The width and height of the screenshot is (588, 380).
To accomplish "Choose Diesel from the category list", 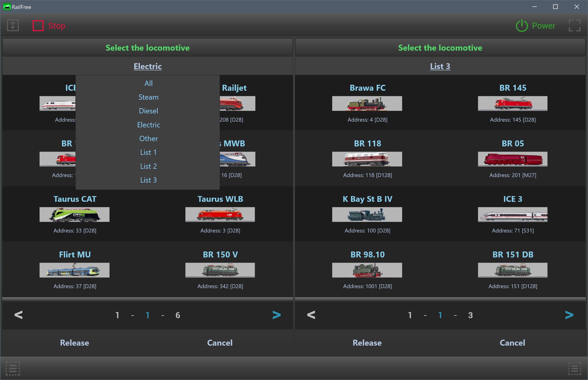I will coord(148,111).
